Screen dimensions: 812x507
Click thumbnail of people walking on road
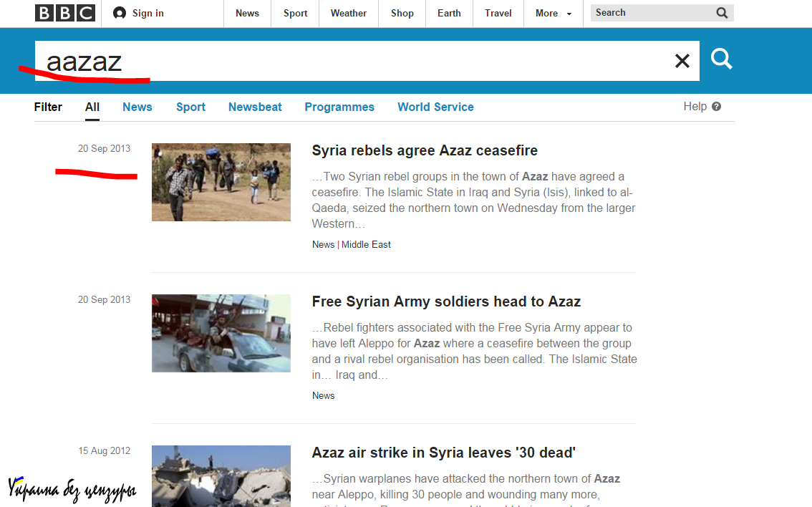pos(221,182)
